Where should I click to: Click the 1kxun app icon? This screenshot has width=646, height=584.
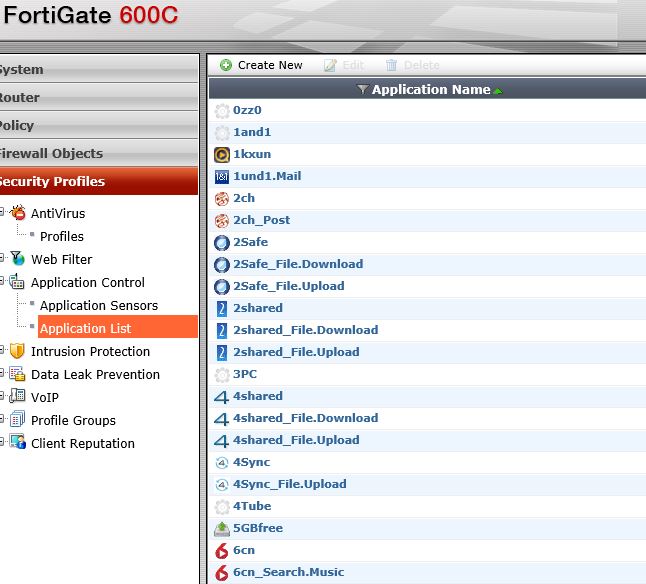pyautogui.click(x=222, y=155)
